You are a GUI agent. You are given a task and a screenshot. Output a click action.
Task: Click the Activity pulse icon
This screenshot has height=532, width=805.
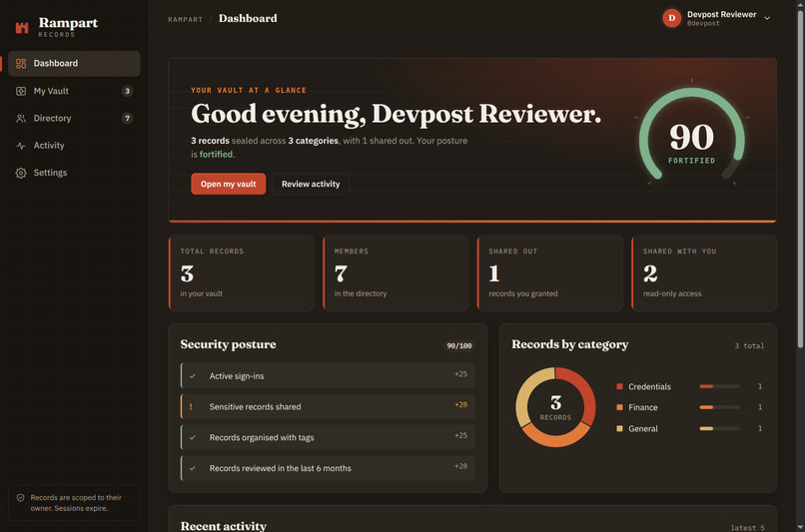coord(21,146)
